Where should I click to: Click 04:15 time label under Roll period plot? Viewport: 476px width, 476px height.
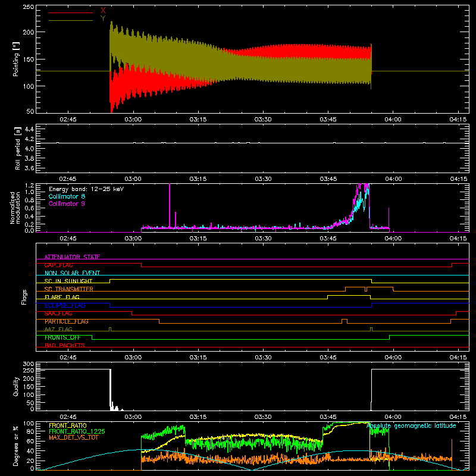click(x=458, y=179)
